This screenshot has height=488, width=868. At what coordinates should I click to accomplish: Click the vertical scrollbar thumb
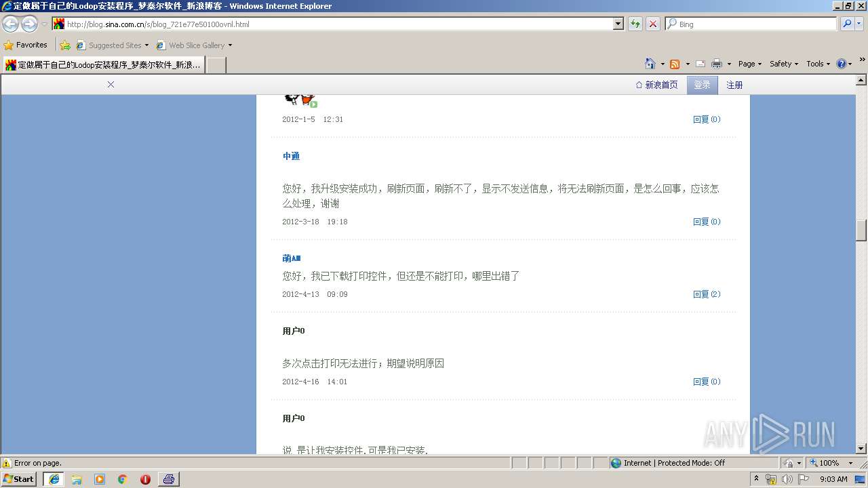click(x=861, y=230)
